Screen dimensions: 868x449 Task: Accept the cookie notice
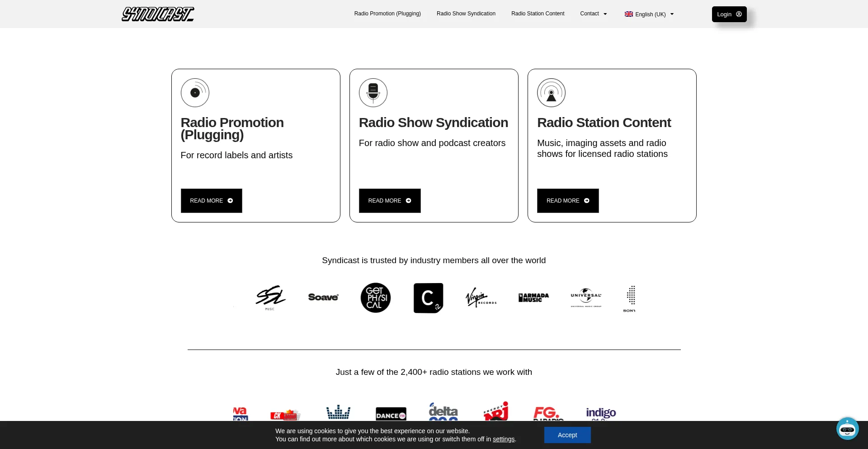tap(567, 435)
